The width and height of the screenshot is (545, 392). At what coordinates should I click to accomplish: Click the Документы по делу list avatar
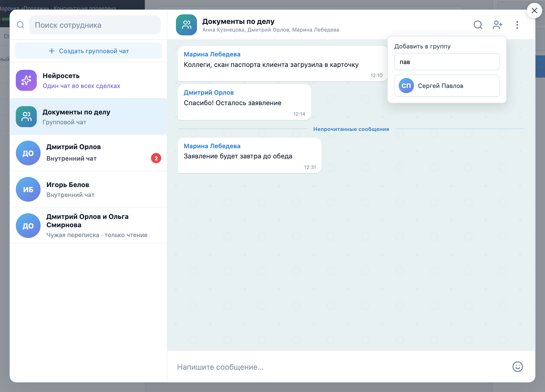click(26, 117)
